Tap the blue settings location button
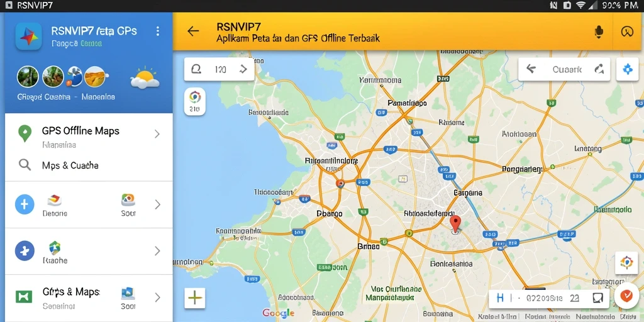Image resolution: width=644 pixels, height=322 pixels. coord(628,69)
